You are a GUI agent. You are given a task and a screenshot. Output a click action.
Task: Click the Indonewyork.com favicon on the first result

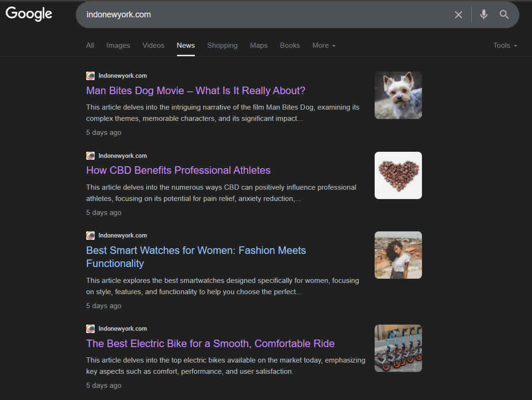pos(90,75)
